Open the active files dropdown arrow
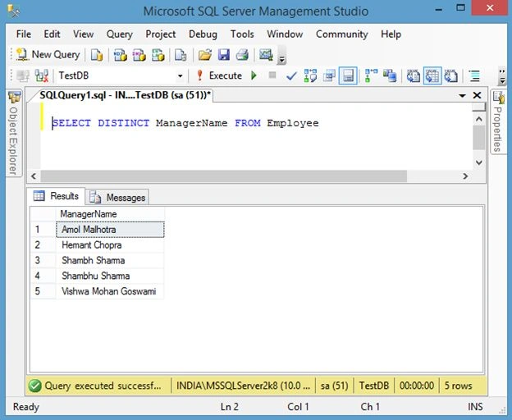Viewport: 512px width, 420px height. pyautogui.click(x=462, y=96)
